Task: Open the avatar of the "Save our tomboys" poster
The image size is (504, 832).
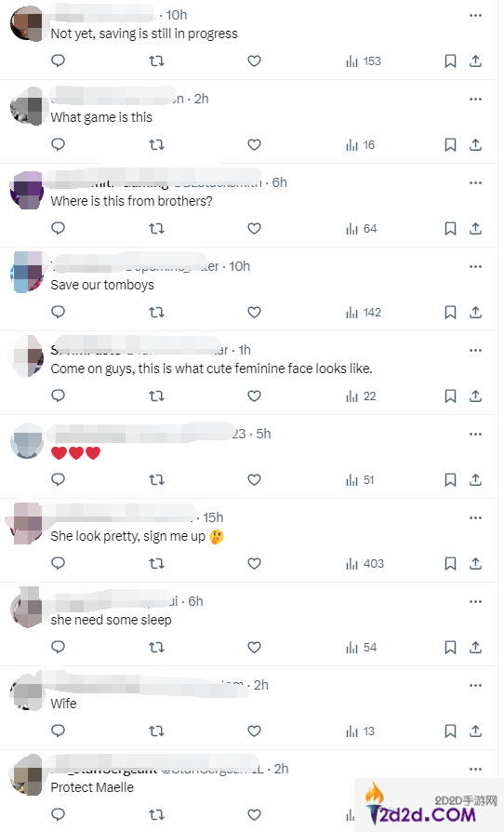Action: [x=27, y=271]
